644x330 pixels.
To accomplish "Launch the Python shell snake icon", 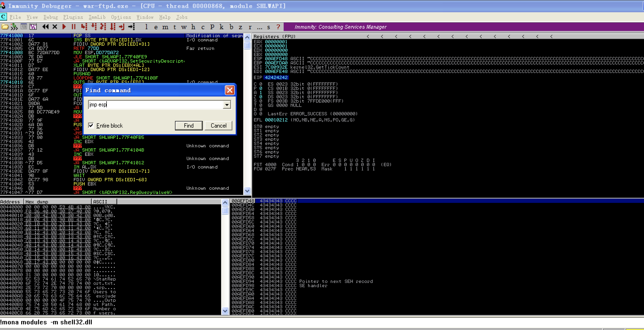I will (14, 27).
